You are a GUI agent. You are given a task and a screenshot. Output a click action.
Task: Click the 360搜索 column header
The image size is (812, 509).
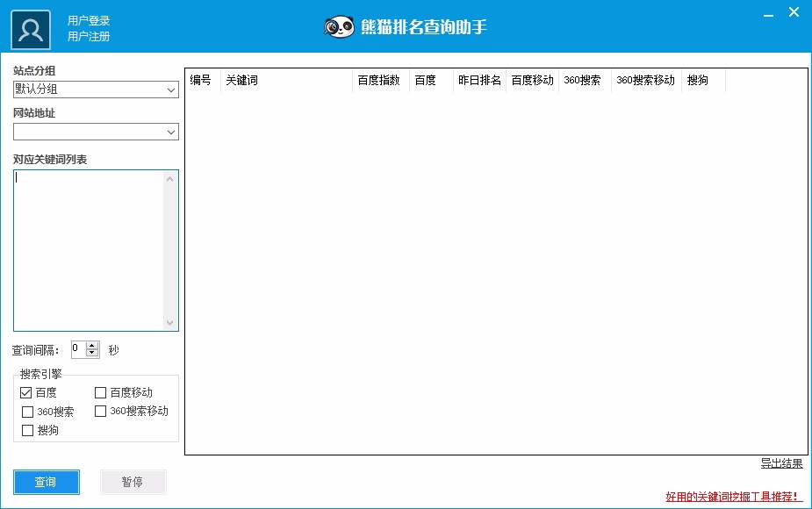tap(585, 80)
